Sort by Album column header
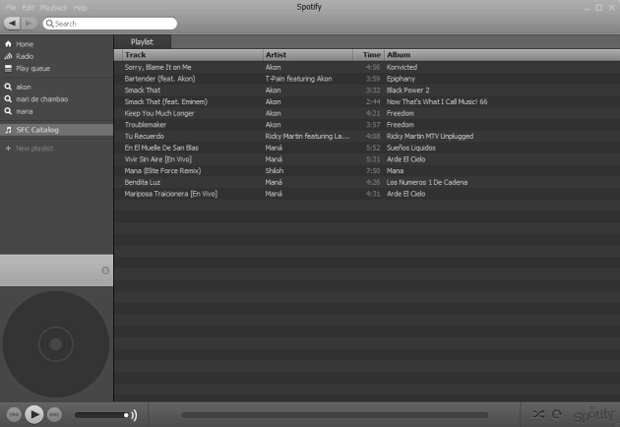This screenshot has height=427, width=620. pyautogui.click(x=502, y=55)
